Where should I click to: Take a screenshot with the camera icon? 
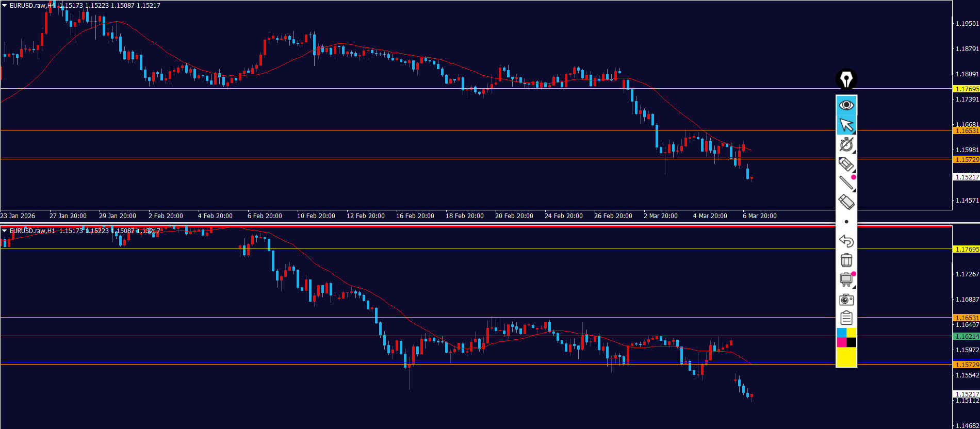[846, 299]
